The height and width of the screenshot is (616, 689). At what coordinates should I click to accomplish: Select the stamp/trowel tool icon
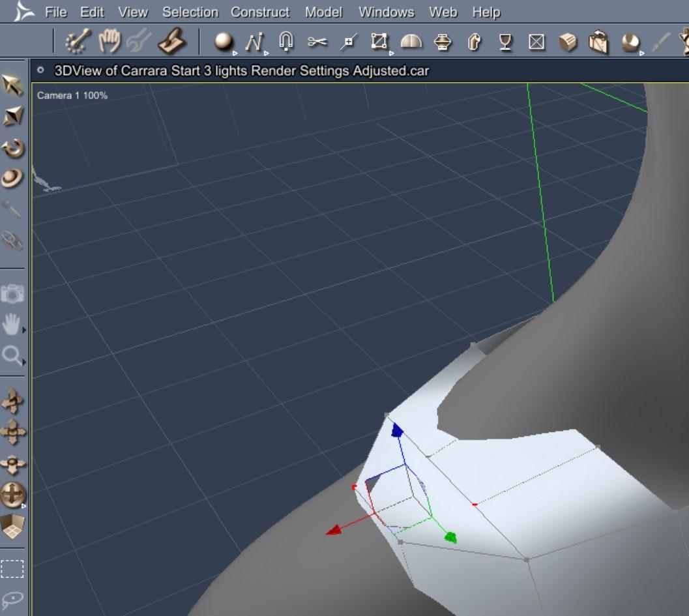pyautogui.click(x=172, y=42)
